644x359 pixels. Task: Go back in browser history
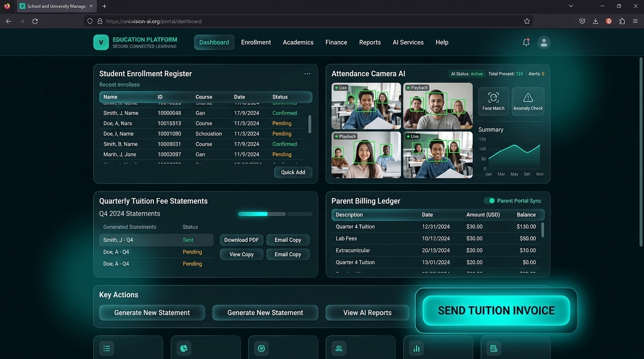coord(8,21)
